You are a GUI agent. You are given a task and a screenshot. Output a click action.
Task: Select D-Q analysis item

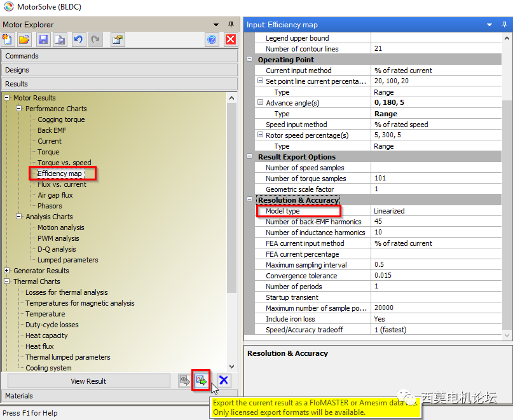coord(57,249)
